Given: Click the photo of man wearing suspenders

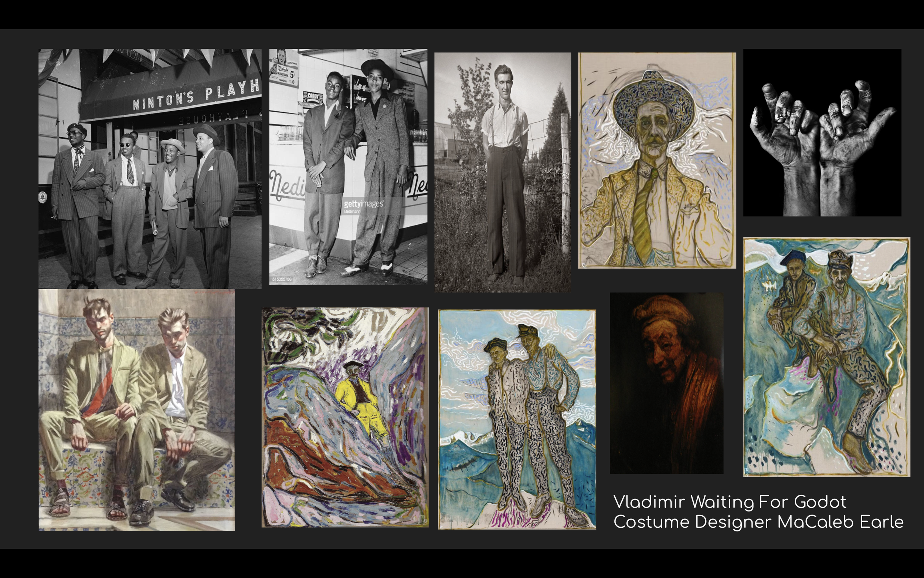Looking at the screenshot, I should tap(503, 172).
